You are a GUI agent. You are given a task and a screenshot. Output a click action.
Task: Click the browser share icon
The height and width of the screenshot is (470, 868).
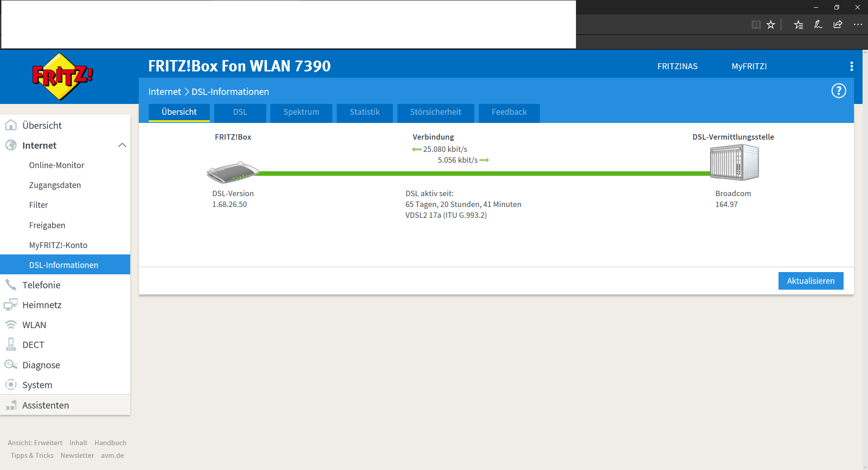pos(838,25)
